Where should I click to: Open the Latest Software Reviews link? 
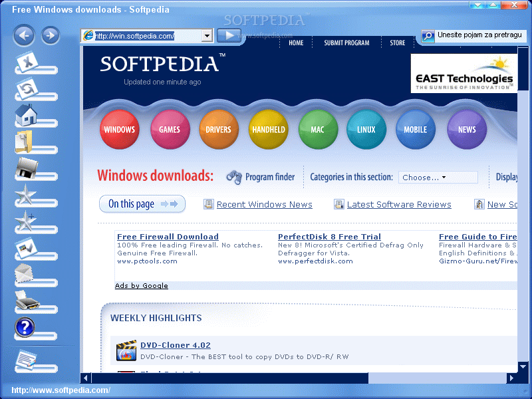[399, 205]
